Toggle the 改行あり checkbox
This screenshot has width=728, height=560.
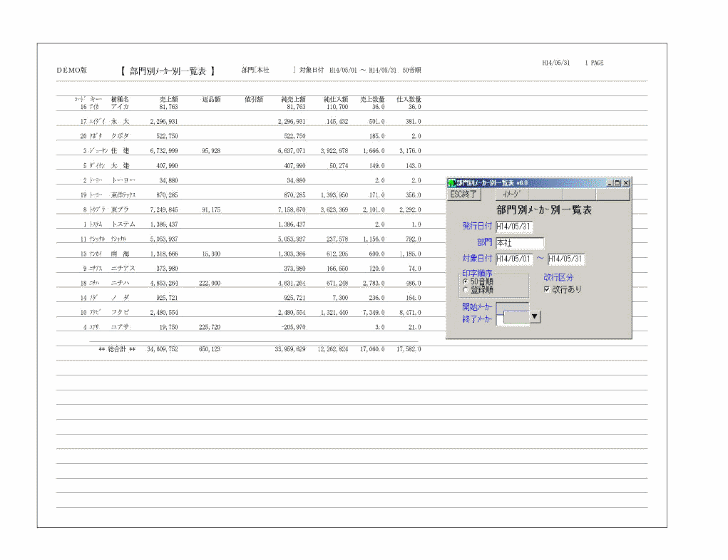point(547,289)
